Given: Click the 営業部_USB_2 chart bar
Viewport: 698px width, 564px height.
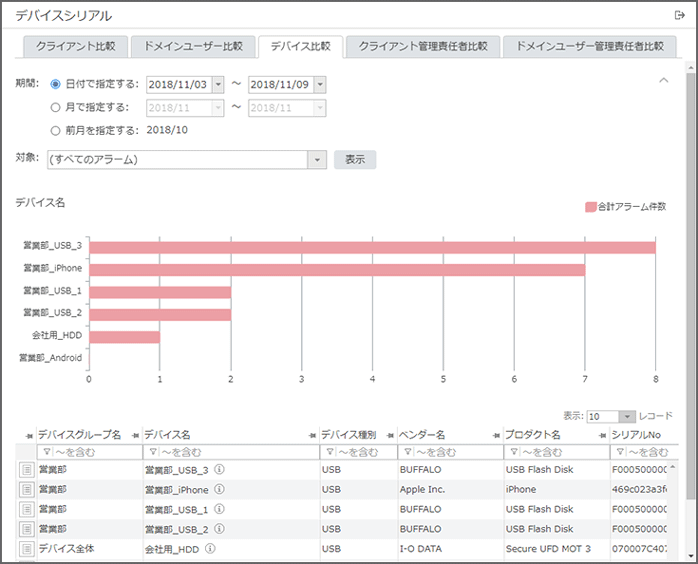Looking at the screenshot, I should 160,315.
